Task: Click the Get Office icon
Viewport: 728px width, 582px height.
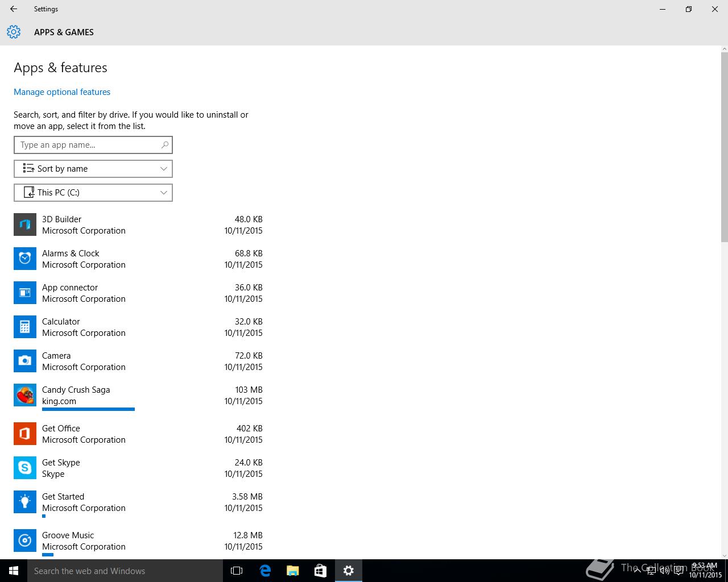Action: point(25,434)
